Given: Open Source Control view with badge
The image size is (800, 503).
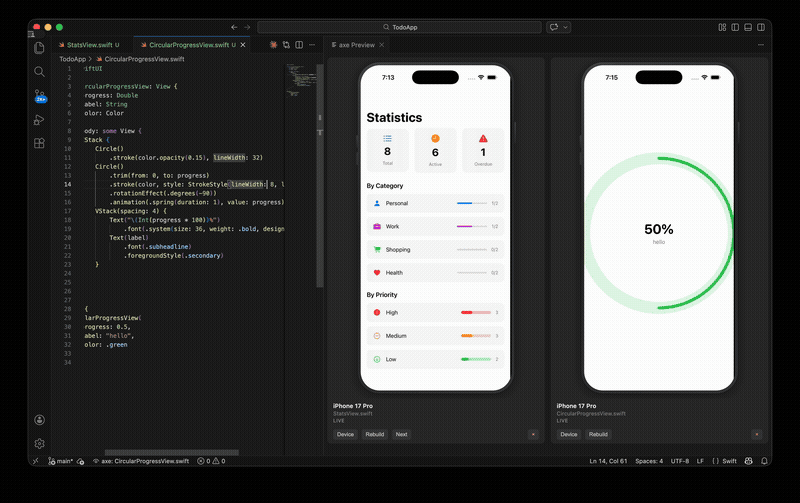Looking at the screenshot, I should (x=40, y=96).
